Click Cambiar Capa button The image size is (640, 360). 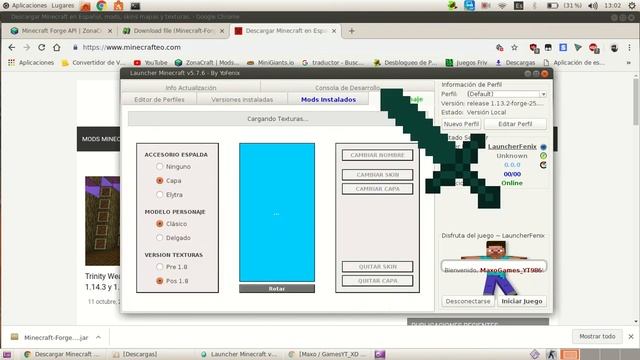point(377,189)
